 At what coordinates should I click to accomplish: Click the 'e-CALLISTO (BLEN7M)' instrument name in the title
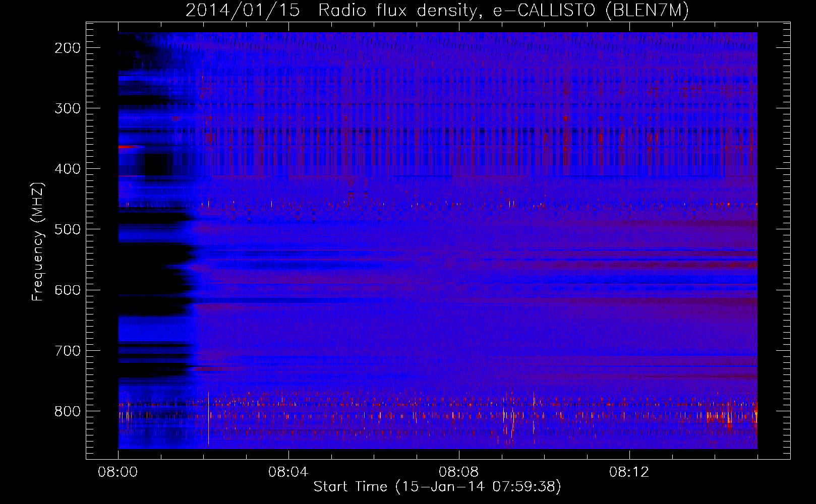click(x=591, y=11)
